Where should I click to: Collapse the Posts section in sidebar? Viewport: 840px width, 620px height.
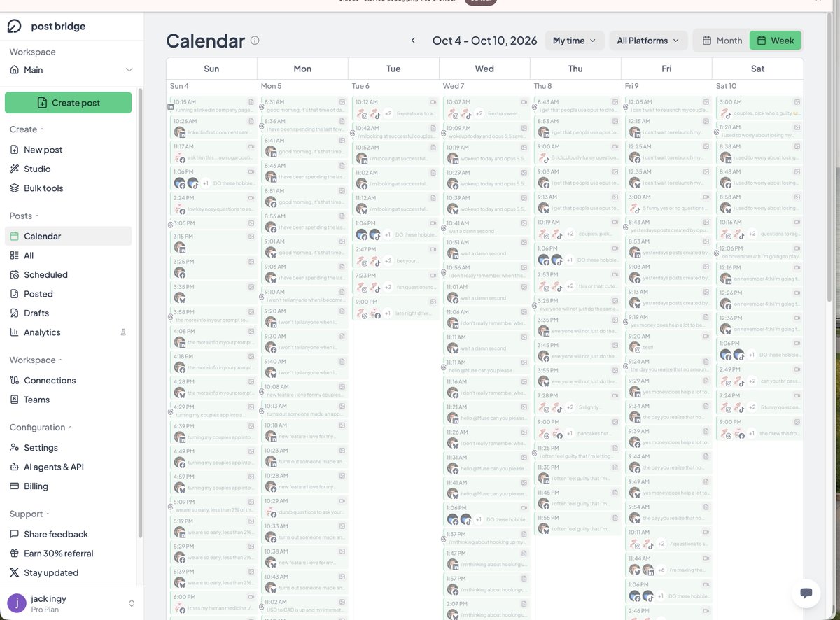click(24, 216)
